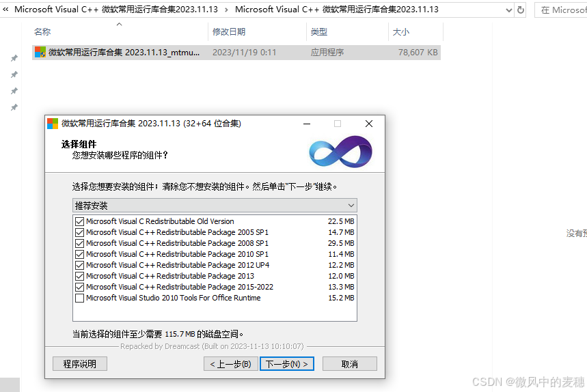Click the 22.5 MB size value
This screenshot has height=392, width=587.
341,221
